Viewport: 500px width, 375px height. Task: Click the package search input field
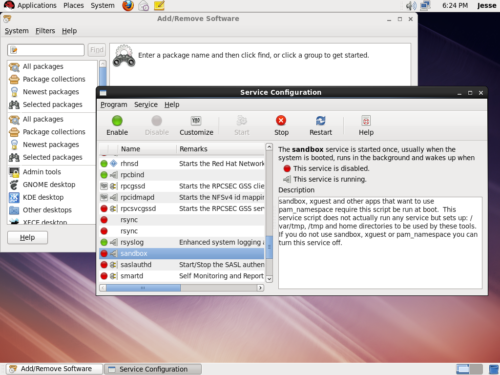pos(46,50)
